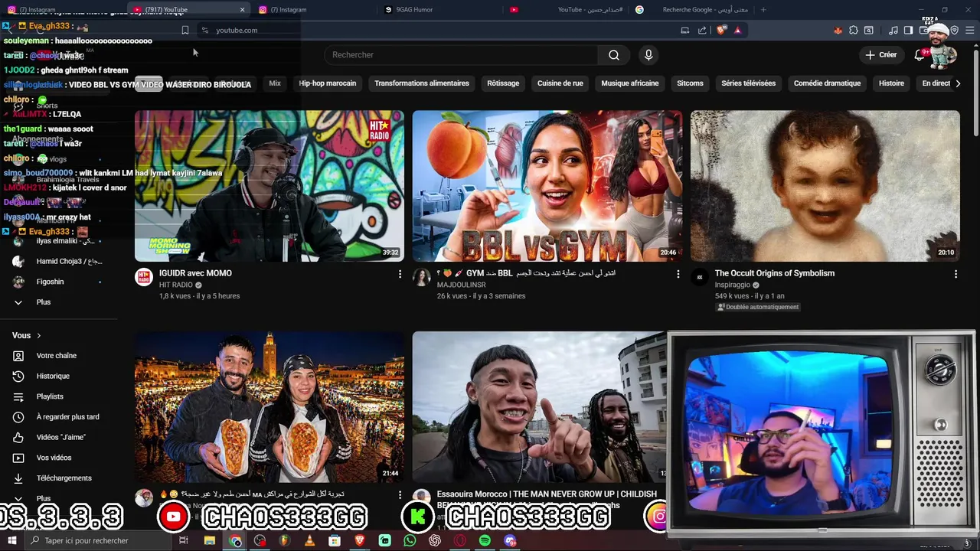Image resolution: width=980 pixels, height=551 pixels.
Task: Click the YouTube search magnifier button
Action: pos(614,55)
